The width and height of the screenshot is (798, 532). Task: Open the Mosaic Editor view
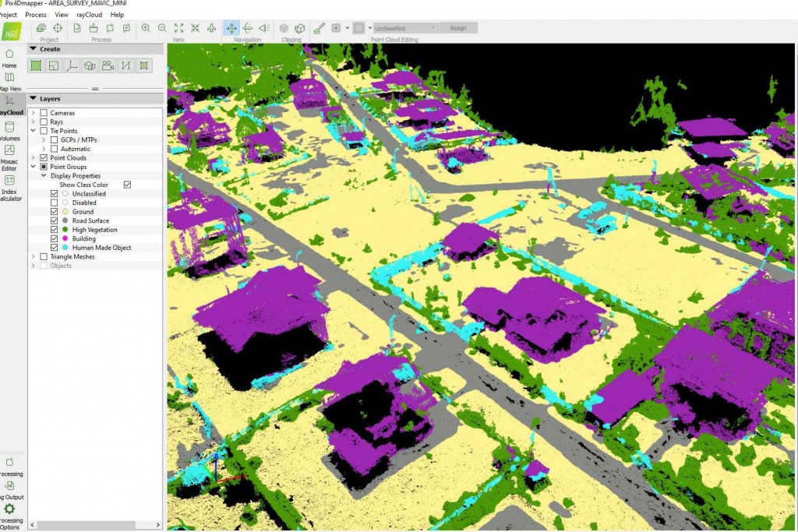(9, 156)
